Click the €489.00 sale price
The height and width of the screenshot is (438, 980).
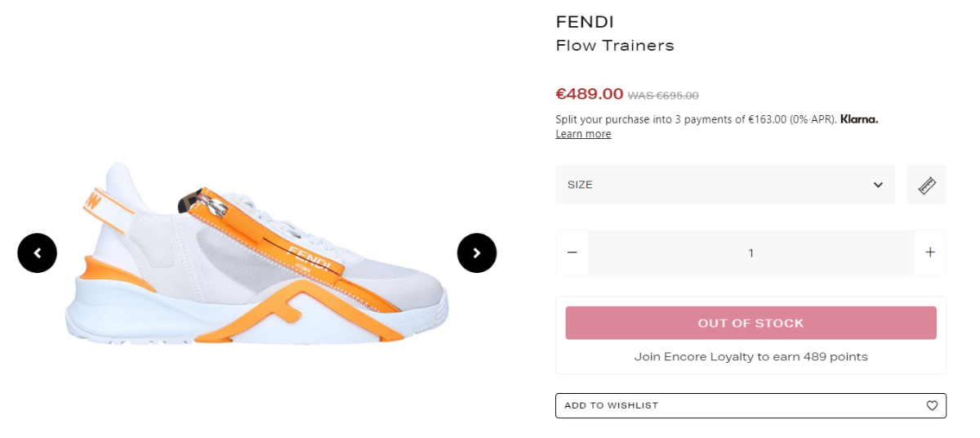589,94
